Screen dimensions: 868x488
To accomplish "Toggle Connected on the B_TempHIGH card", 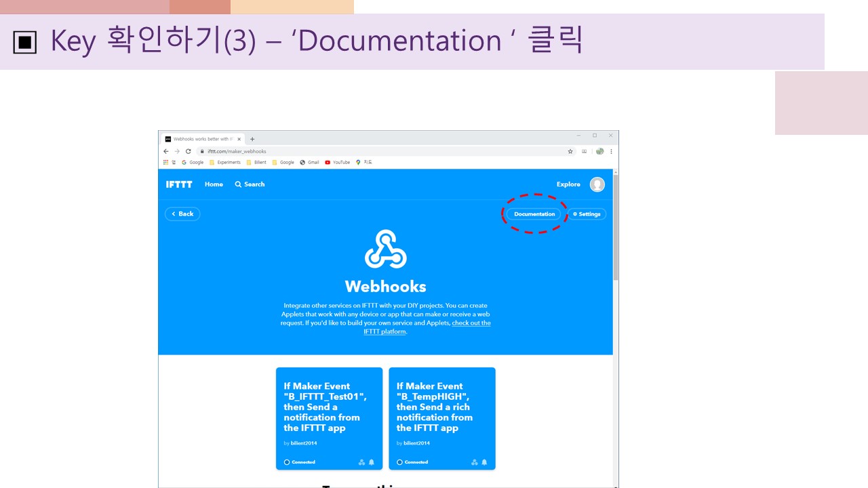I will click(412, 462).
